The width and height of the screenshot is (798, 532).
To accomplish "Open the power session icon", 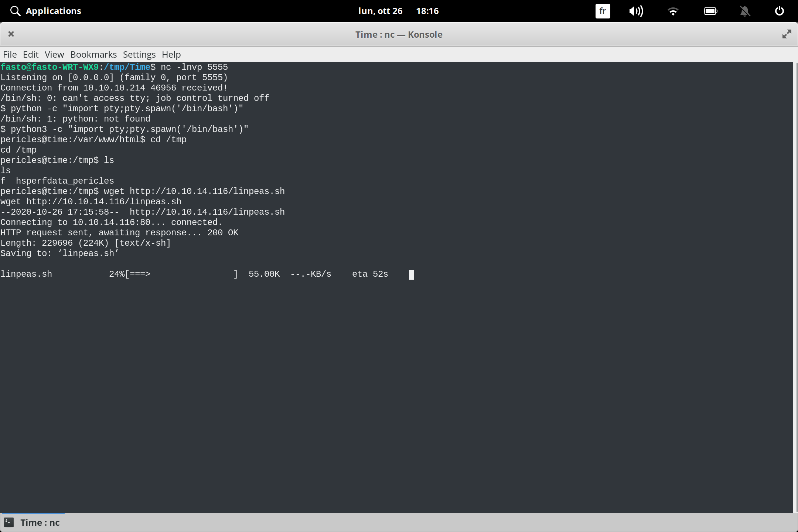I will click(779, 11).
